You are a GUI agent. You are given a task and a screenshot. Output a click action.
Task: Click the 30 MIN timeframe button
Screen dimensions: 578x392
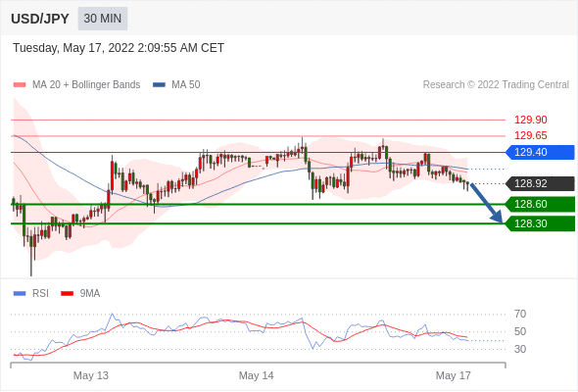coord(103,19)
